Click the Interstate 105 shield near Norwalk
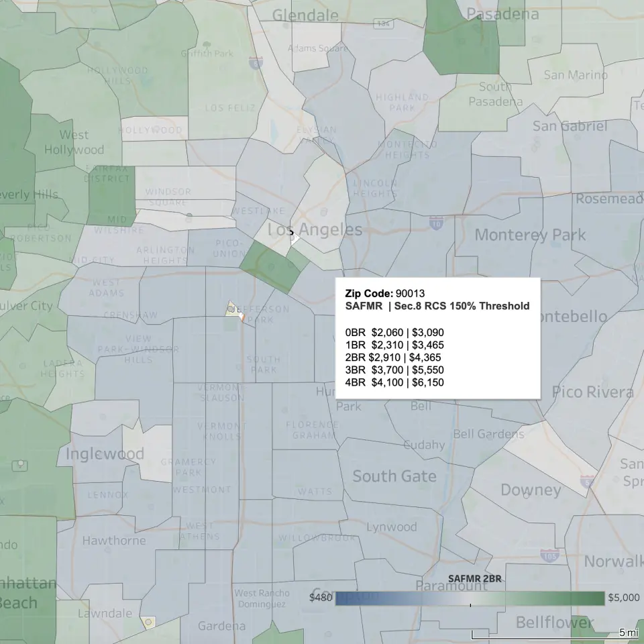Image resolution: width=644 pixels, height=644 pixels. [x=549, y=555]
